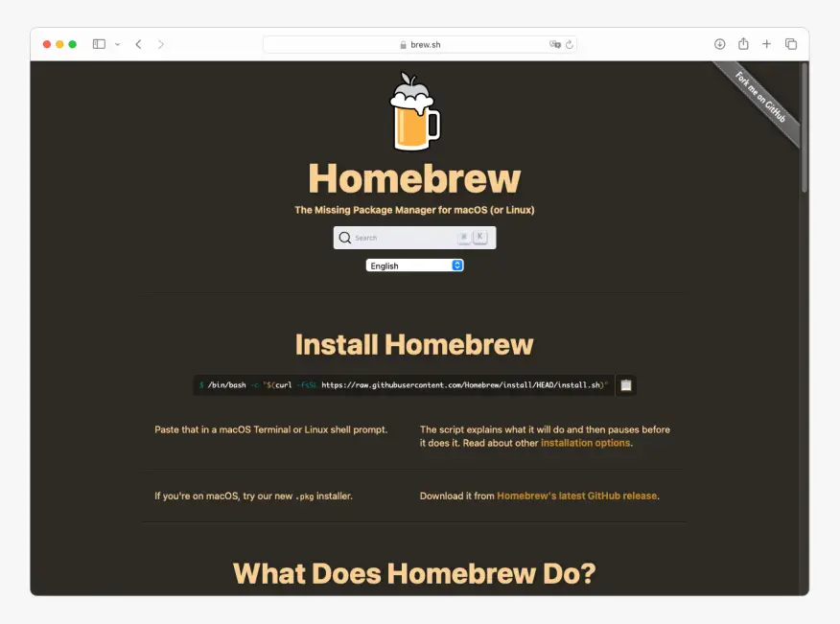Click the magnifying glass search icon
Image resolution: width=840 pixels, height=624 pixels.
tap(345, 238)
